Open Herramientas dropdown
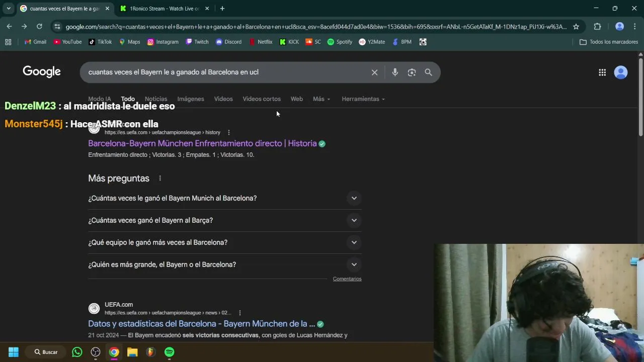 (363, 99)
